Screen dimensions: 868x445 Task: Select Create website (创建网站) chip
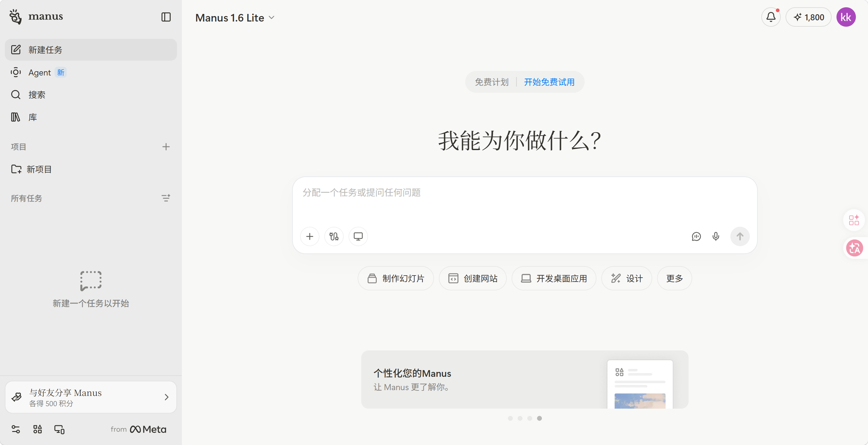[x=473, y=278]
